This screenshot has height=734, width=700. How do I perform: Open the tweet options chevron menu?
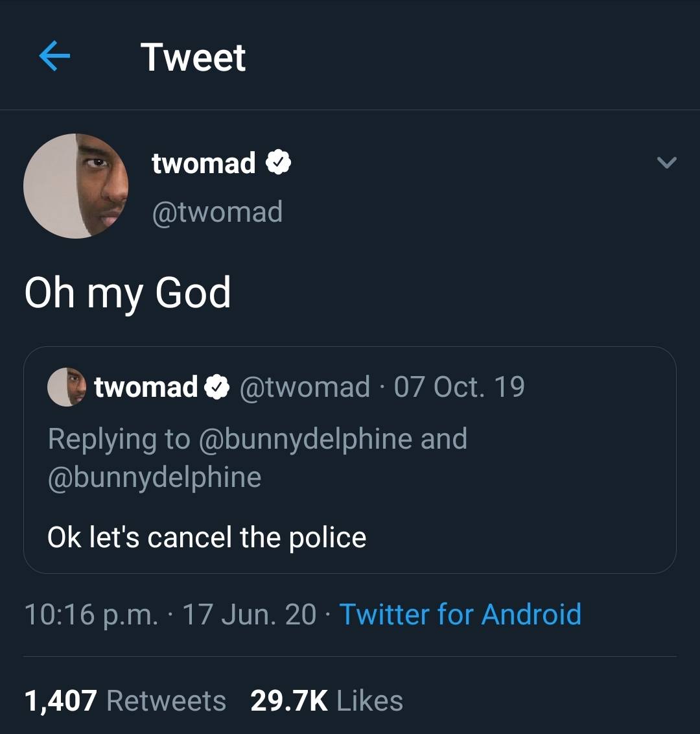pos(666,163)
